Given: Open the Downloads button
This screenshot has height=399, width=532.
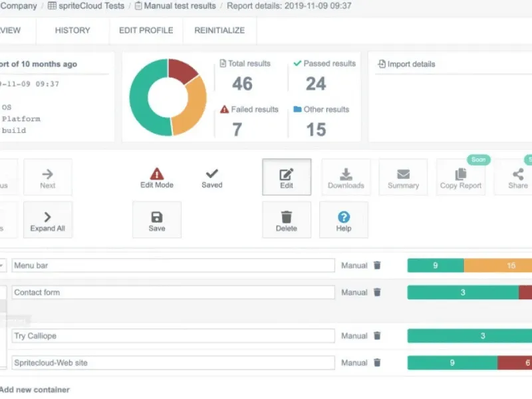Looking at the screenshot, I should coord(346,177).
